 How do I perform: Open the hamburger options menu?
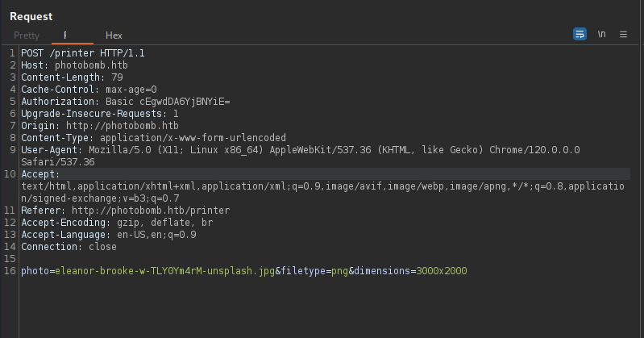623,35
